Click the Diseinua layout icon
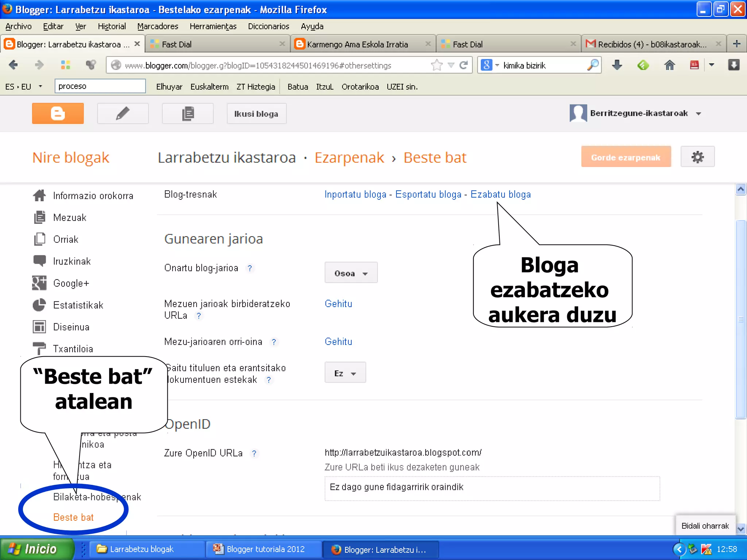 [x=39, y=327]
